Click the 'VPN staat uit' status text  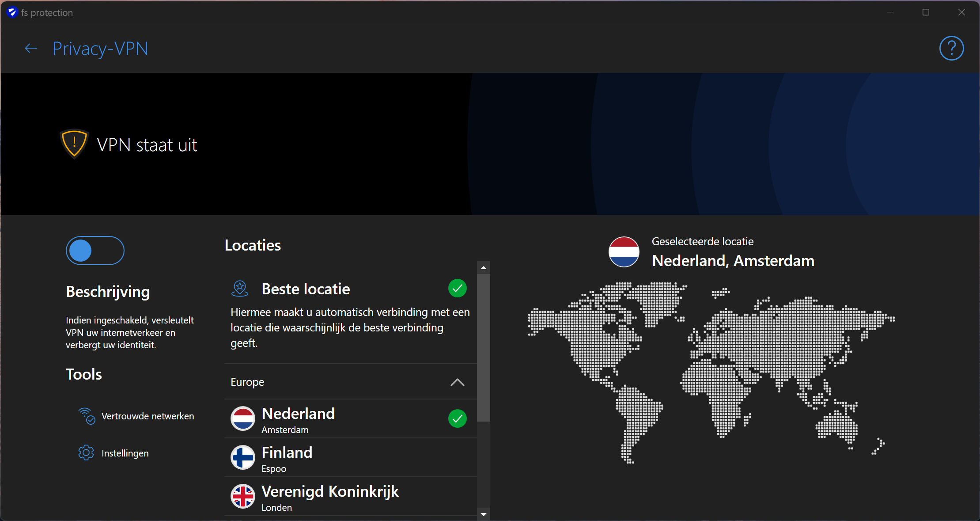pyautogui.click(x=147, y=145)
